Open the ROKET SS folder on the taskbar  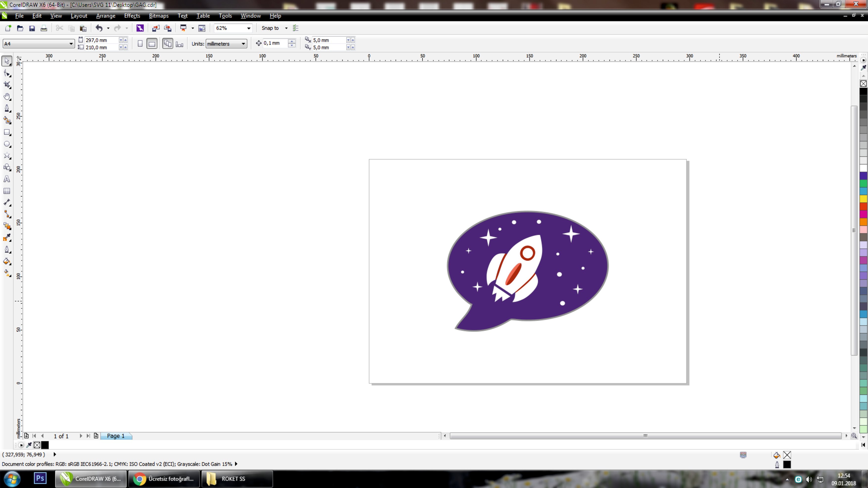click(x=237, y=479)
